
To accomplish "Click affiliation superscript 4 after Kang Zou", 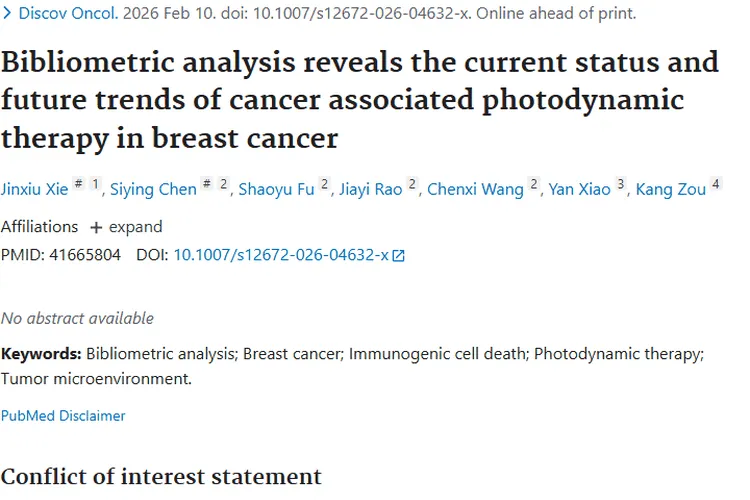I will coord(716,184).
